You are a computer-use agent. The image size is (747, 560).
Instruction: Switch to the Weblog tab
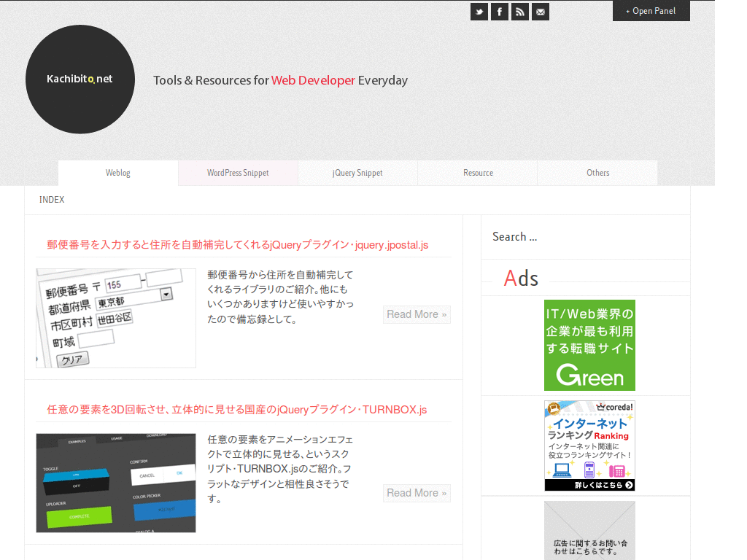[118, 173]
